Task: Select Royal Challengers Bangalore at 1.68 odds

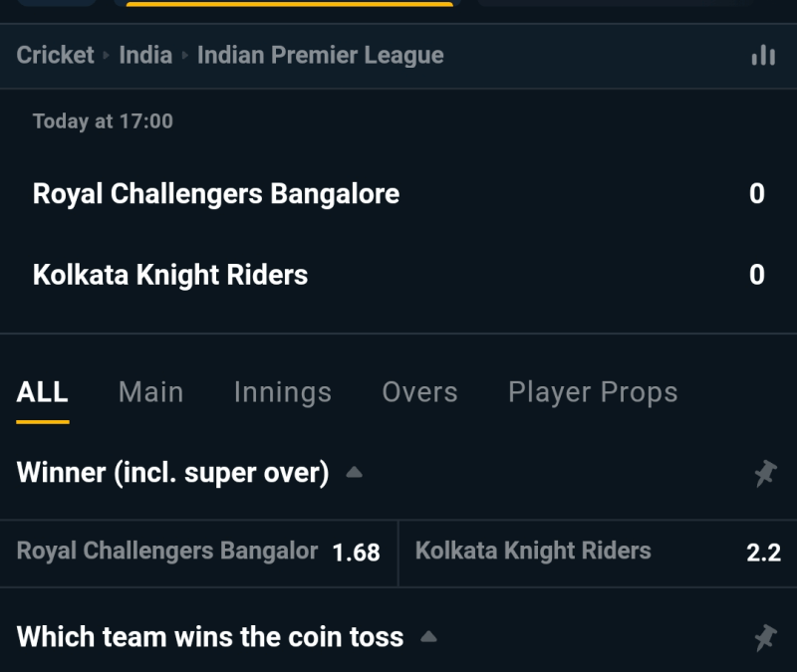Action: (x=199, y=551)
